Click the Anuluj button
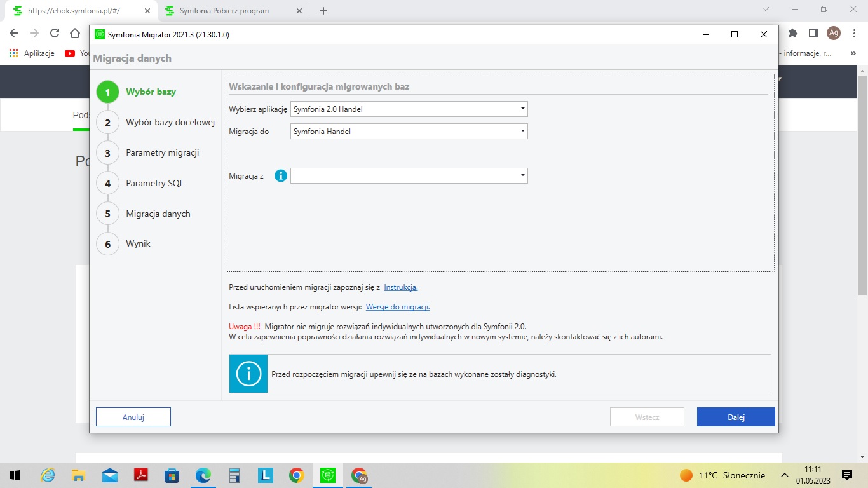The width and height of the screenshot is (868, 488). [x=133, y=417]
